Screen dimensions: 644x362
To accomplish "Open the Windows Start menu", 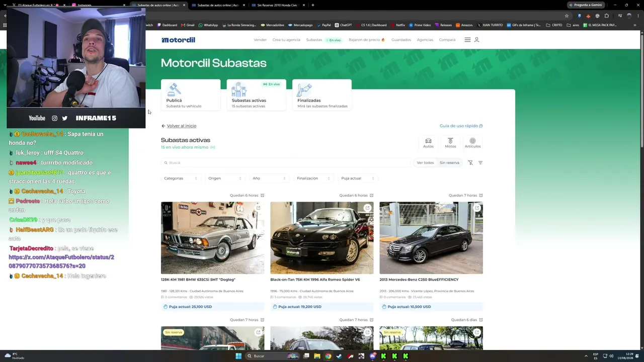I will (238, 356).
